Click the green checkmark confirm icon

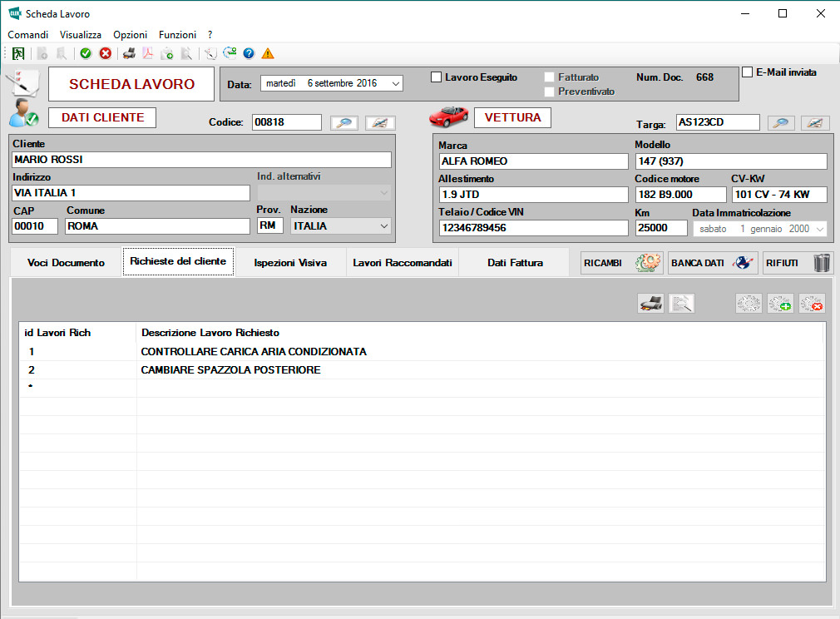point(86,53)
